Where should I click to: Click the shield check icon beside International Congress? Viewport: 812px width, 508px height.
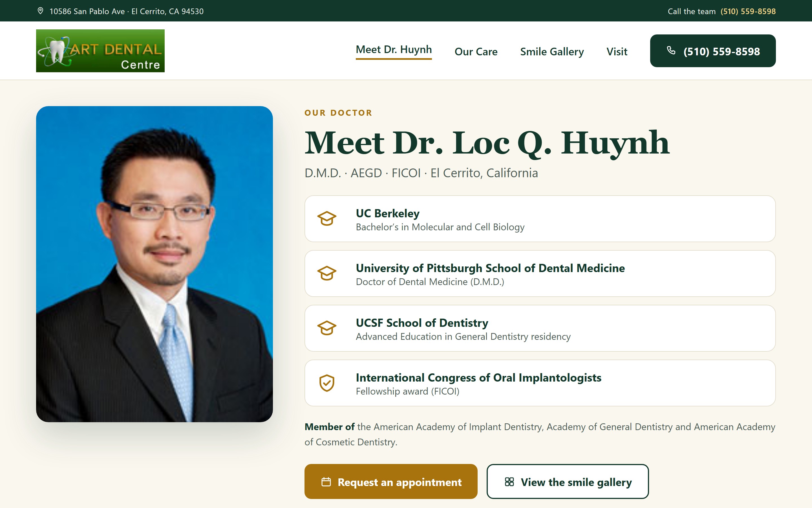coord(326,383)
